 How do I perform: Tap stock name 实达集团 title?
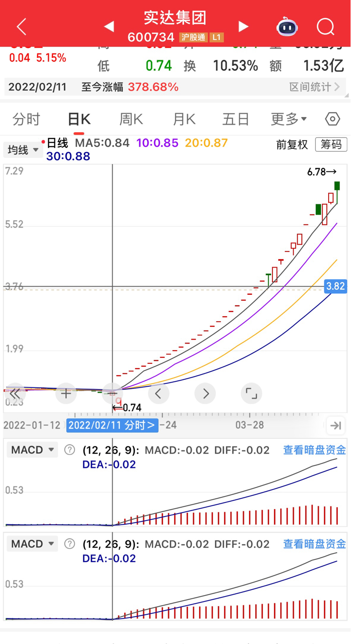pos(175,17)
